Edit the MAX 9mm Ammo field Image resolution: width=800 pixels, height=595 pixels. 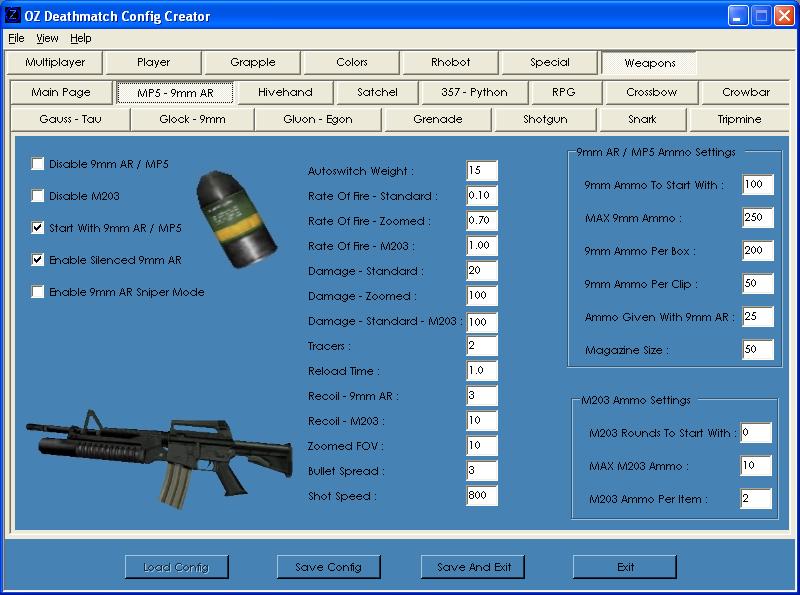pyautogui.click(x=758, y=218)
